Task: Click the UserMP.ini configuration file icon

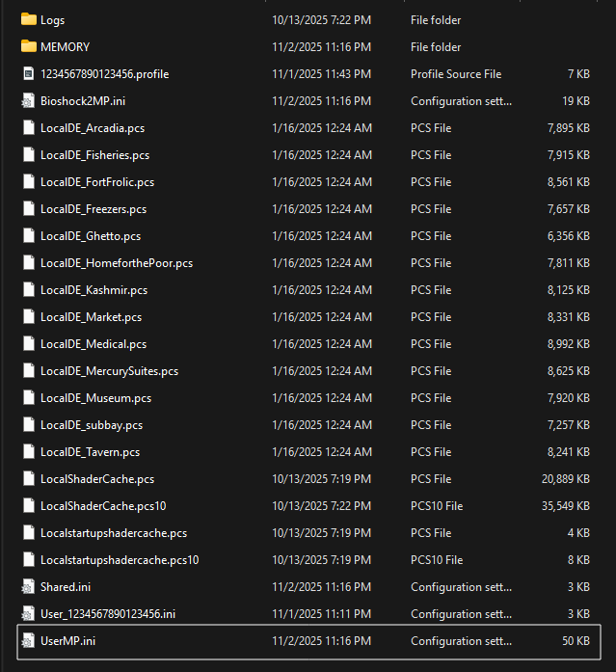Action: pyautogui.click(x=28, y=640)
